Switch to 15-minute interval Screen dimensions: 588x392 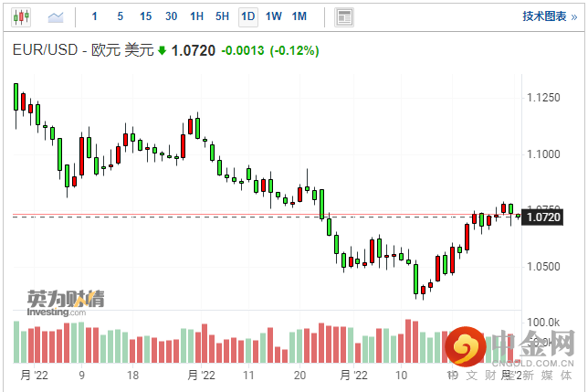[146, 16]
